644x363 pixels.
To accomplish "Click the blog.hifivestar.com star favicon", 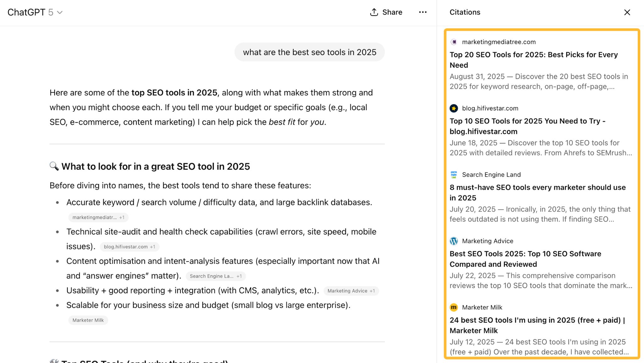I will click(454, 108).
